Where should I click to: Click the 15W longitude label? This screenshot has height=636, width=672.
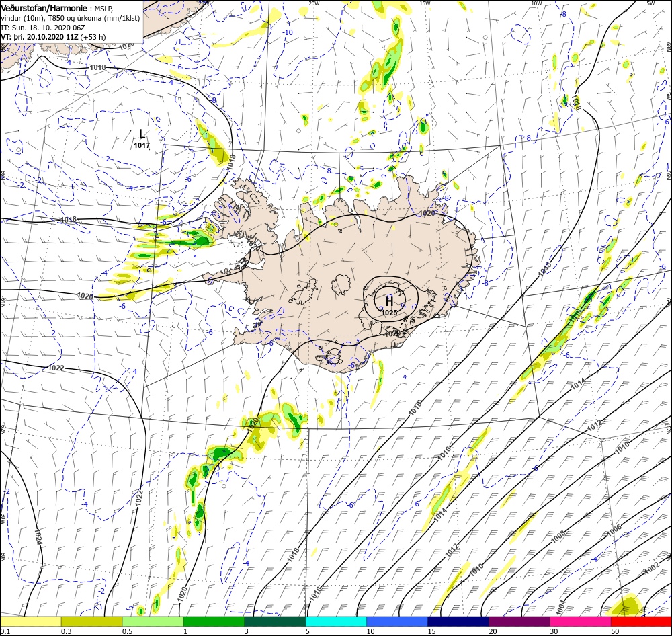click(425, 3)
